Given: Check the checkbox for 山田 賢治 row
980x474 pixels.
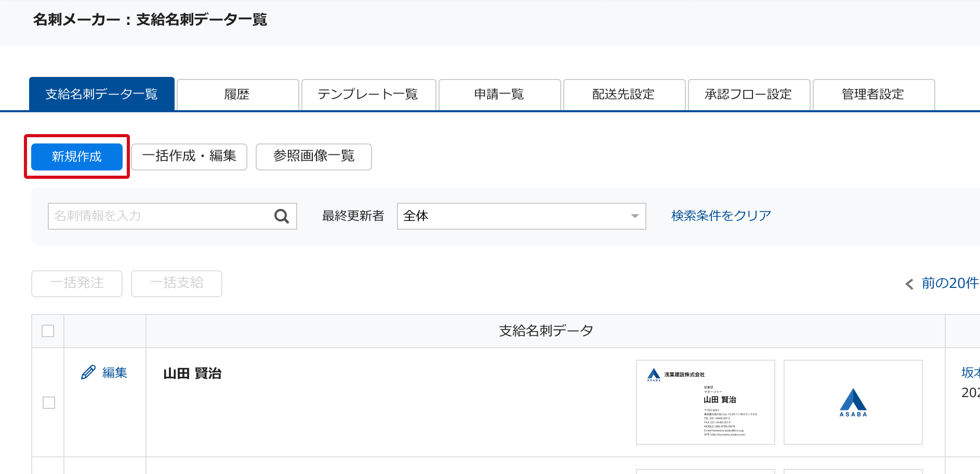Looking at the screenshot, I should tap(49, 403).
